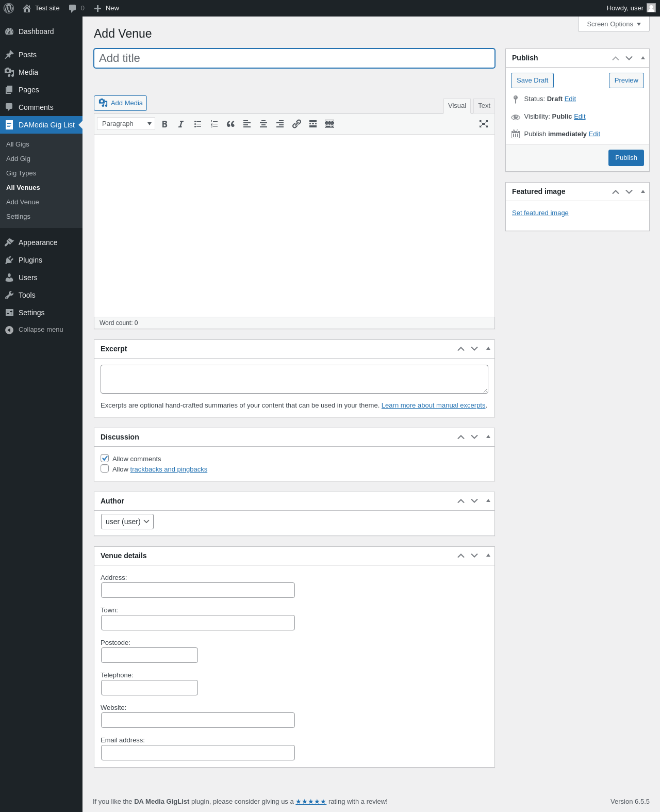Edit the Visibility setting
The width and height of the screenshot is (660, 812).
580,117
